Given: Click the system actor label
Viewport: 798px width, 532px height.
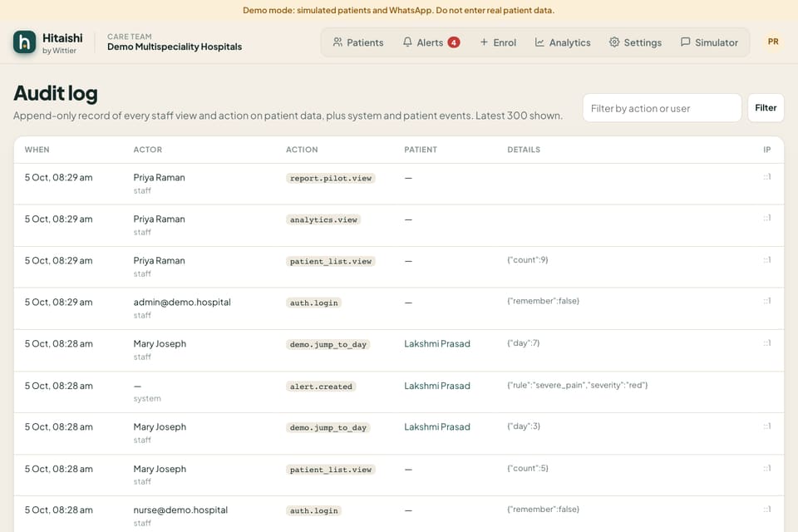Looking at the screenshot, I should coord(147,398).
